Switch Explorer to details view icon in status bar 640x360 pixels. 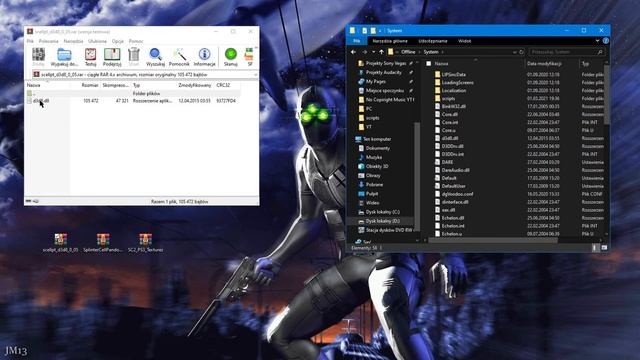point(595,248)
